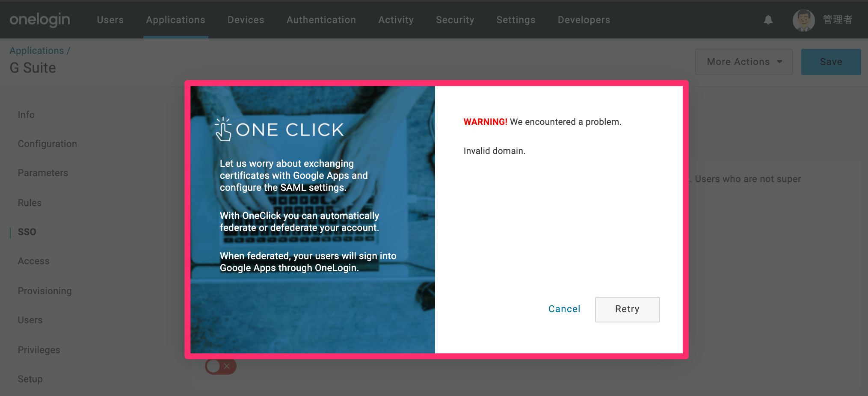Open the Devices menu

pos(246,20)
